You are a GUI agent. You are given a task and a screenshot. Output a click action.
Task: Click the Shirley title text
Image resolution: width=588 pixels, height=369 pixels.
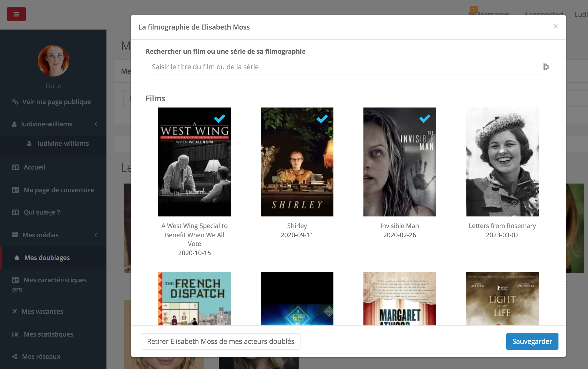[x=297, y=226]
